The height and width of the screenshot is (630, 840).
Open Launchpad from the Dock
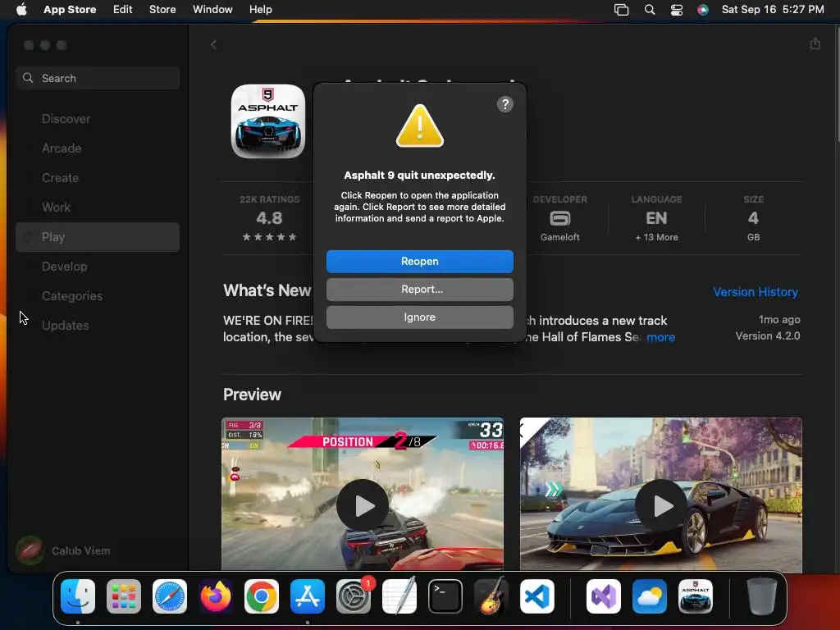[124, 596]
